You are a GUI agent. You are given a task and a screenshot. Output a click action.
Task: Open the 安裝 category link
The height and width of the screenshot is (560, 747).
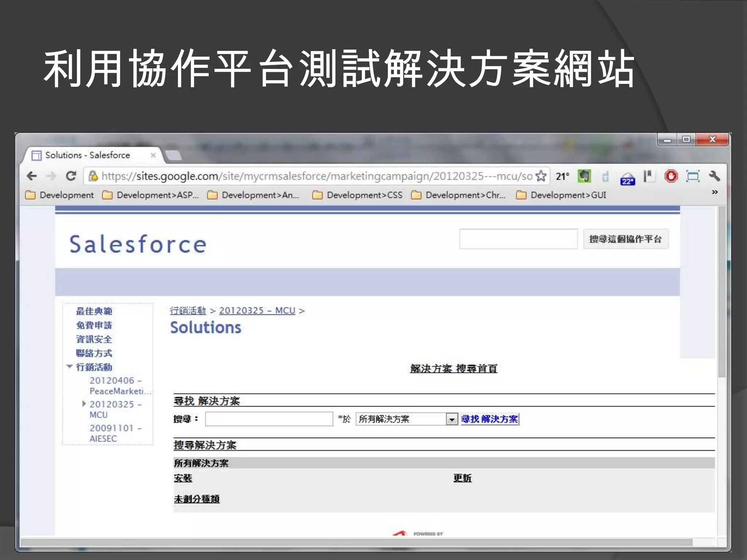tap(183, 478)
